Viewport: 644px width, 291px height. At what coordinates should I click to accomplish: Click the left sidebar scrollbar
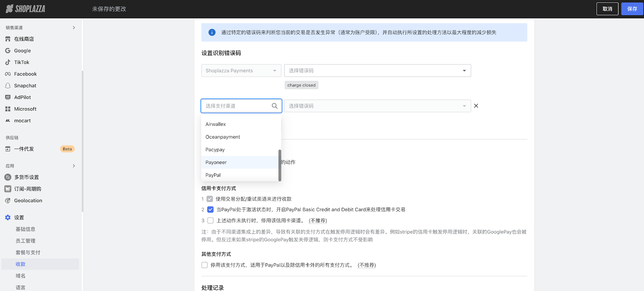click(83, 141)
